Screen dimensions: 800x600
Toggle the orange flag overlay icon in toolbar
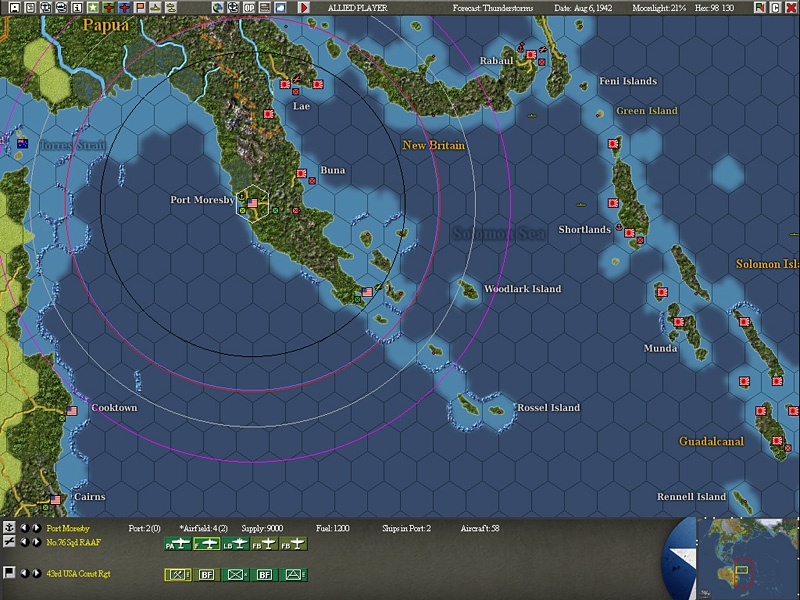click(x=140, y=7)
